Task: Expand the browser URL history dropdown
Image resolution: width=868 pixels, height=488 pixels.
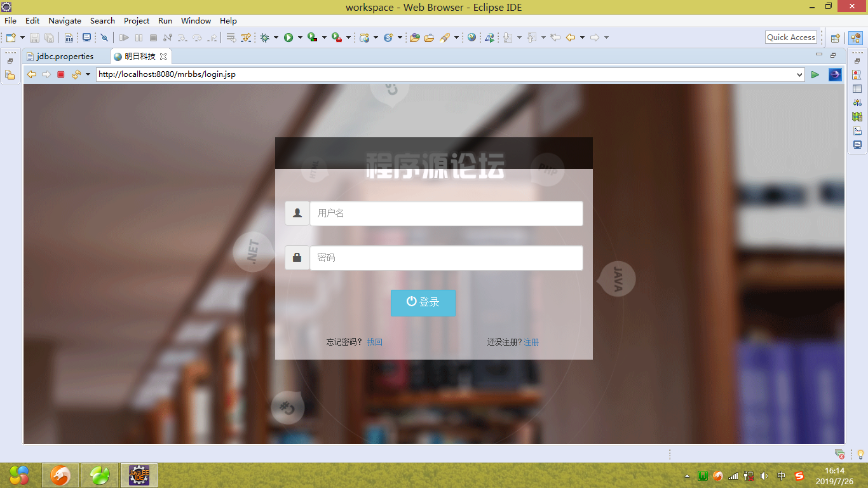Action: (x=799, y=75)
